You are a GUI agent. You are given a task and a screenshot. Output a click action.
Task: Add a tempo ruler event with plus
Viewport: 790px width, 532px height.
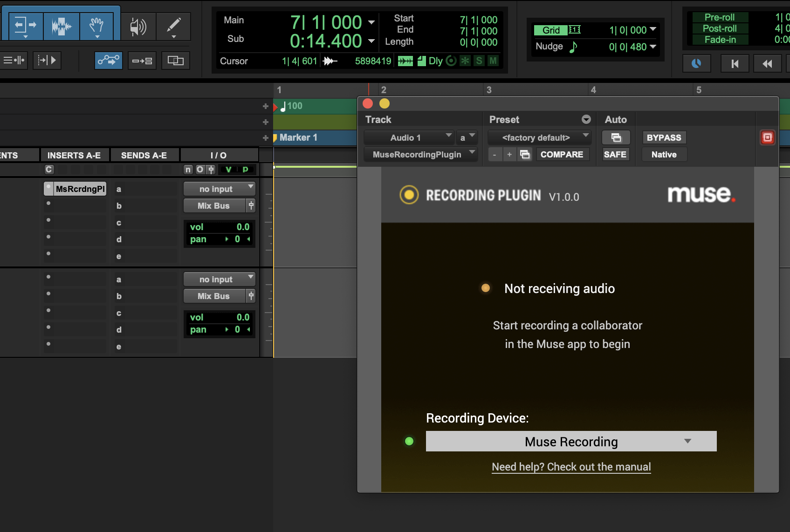266,106
